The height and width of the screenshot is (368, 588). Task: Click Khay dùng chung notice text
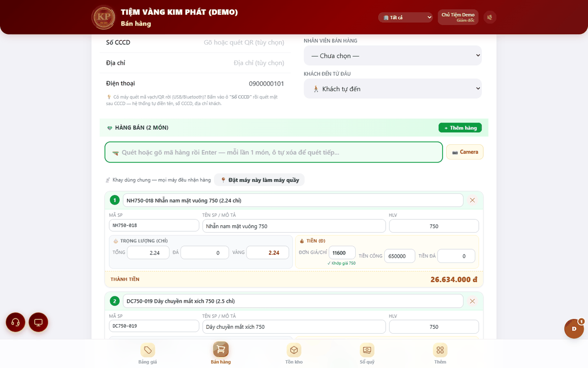pyautogui.click(x=158, y=180)
